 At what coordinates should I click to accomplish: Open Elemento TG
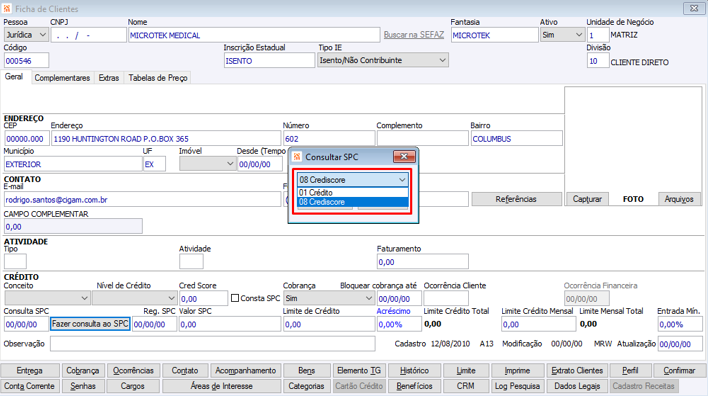coord(359,371)
